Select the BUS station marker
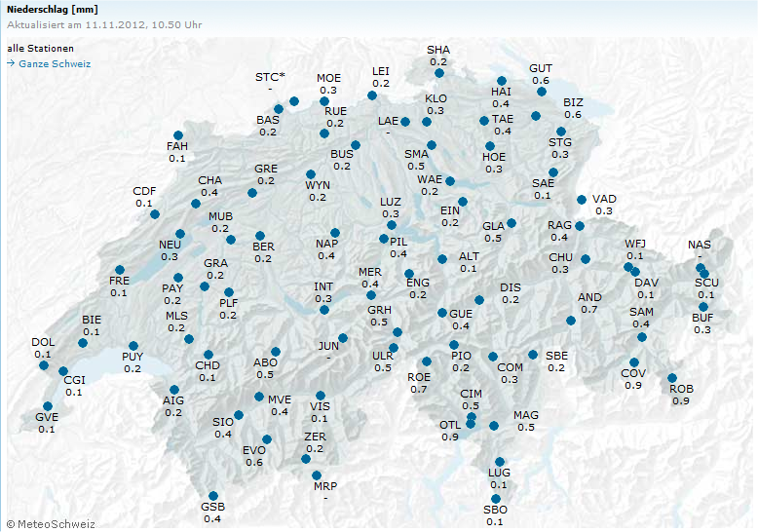 pyautogui.click(x=356, y=145)
